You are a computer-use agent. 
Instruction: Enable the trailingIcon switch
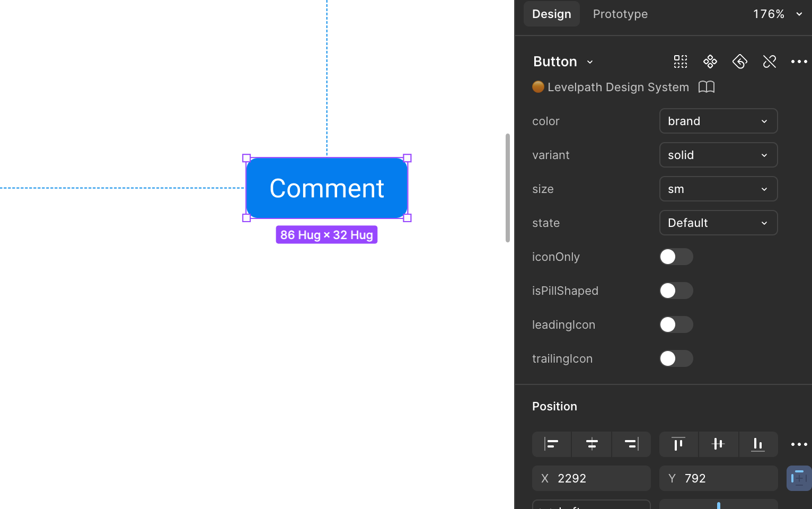[676, 358]
